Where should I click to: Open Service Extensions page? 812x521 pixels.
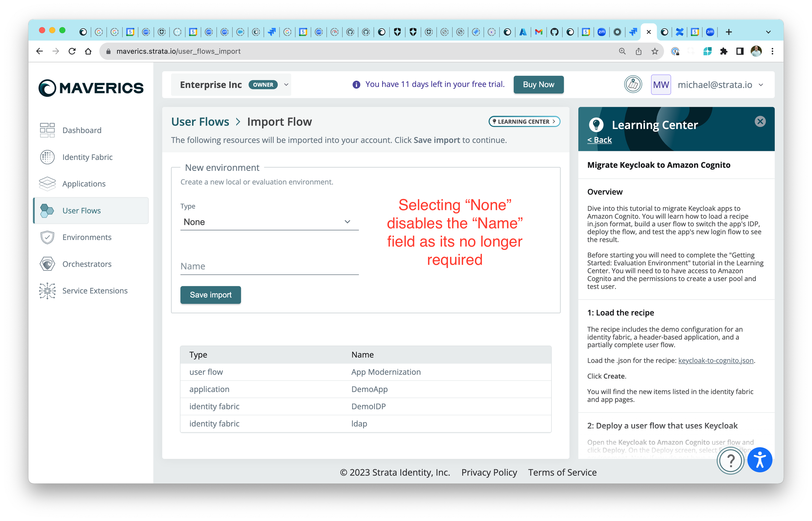[x=95, y=291]
